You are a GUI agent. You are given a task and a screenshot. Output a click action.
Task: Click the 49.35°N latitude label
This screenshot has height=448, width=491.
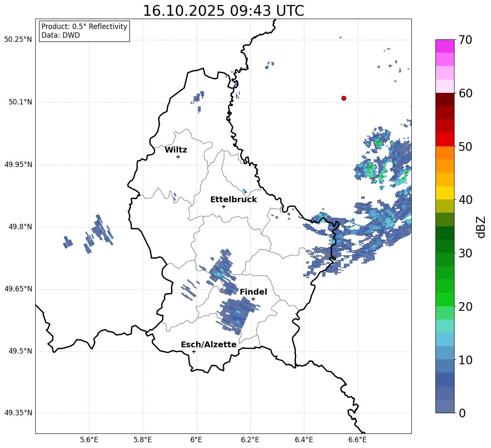pyautogui.click(x=18, y=413)
